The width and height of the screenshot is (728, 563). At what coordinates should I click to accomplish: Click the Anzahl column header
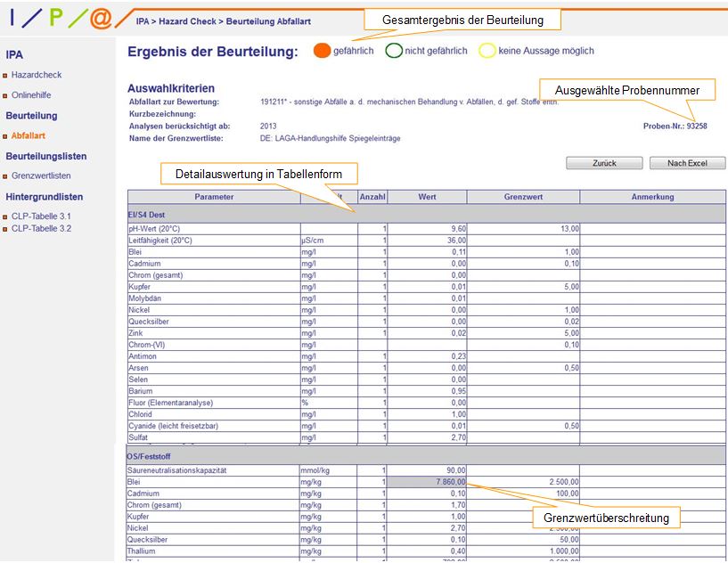point(372,197)
